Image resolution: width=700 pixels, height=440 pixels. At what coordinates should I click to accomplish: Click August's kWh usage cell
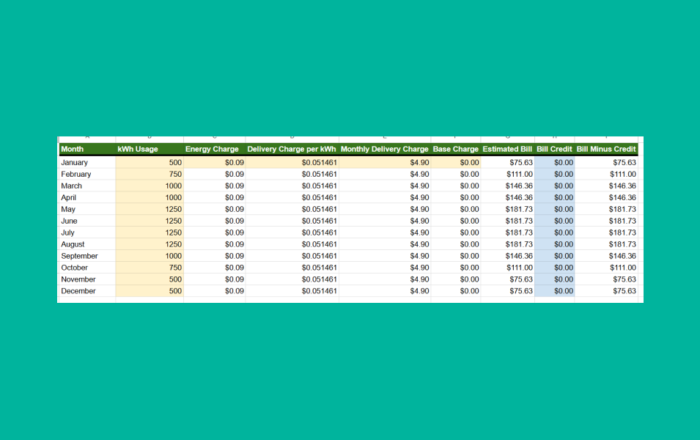coord(150,244)
